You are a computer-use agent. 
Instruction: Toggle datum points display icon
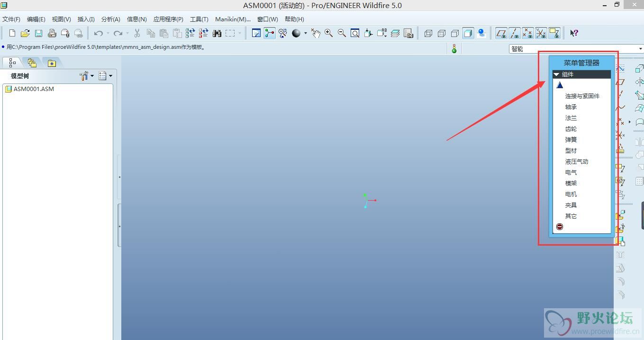(527, 33)
